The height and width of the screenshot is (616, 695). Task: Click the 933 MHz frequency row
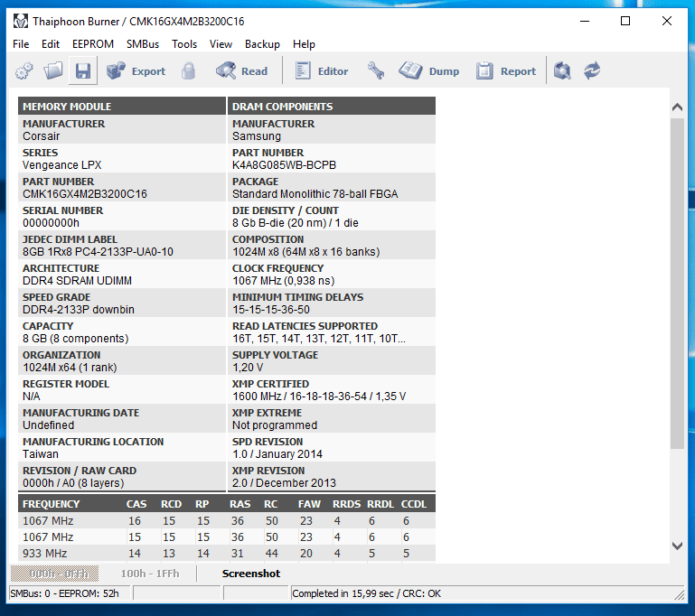(x=227, y=554)
